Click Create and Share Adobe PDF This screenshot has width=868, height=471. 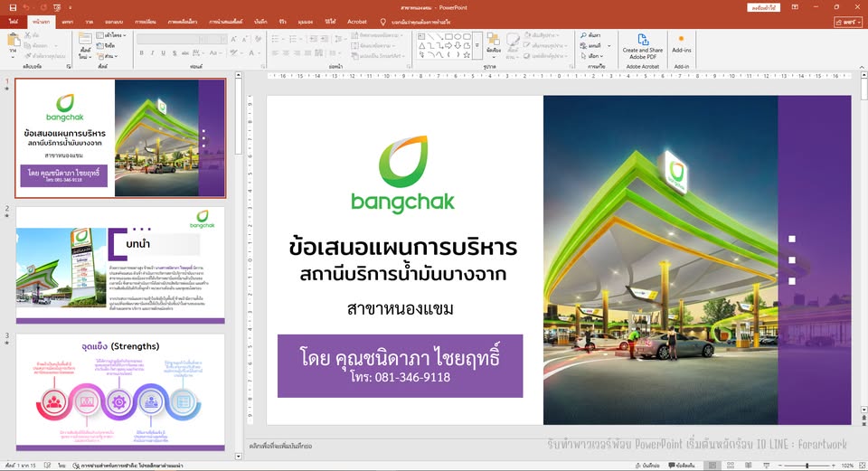[643, 46]
